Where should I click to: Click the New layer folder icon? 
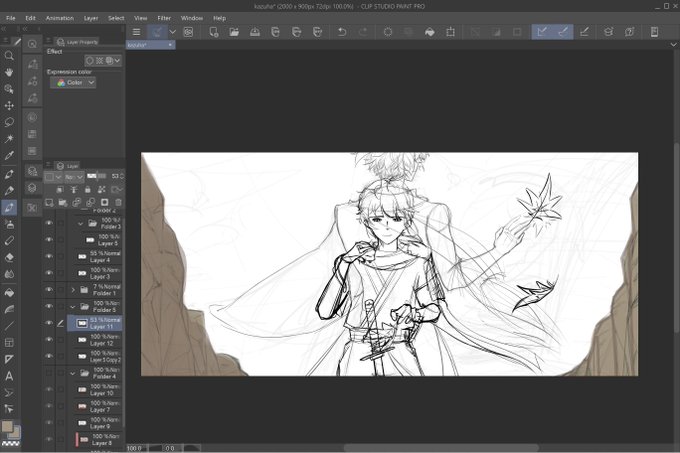[x=63, y=202]
